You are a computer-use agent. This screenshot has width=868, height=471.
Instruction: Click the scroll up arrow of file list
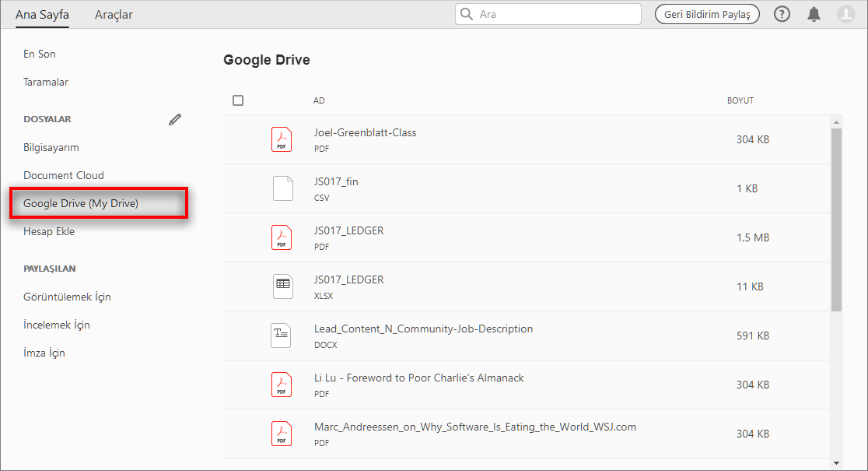click(x=837, y=122)
